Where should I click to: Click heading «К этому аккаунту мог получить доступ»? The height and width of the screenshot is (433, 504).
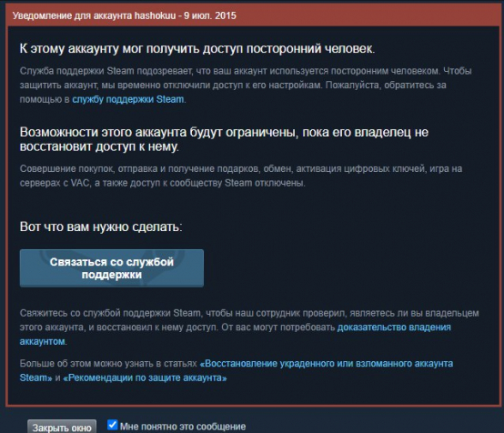(197, 49)
